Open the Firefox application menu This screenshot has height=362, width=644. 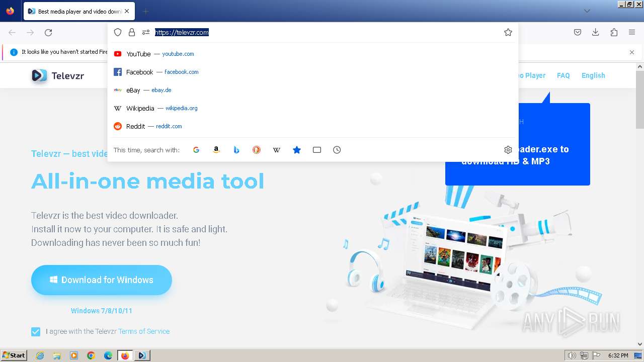tap(632, 32)
